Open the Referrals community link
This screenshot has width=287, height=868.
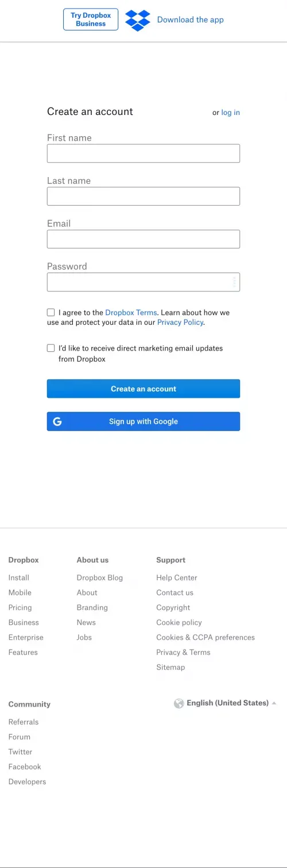(x=24, y=722)
